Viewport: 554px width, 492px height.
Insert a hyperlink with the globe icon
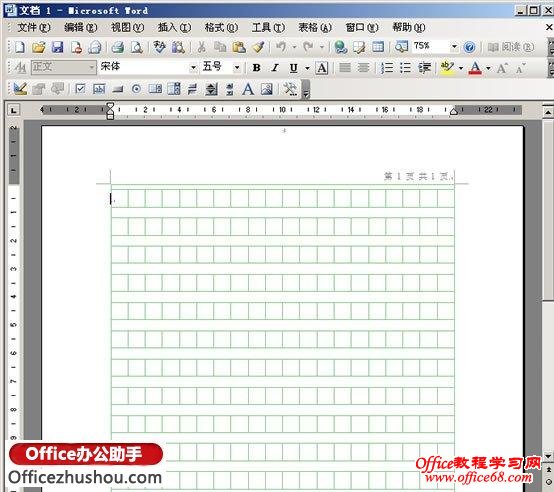click(341, 47)
